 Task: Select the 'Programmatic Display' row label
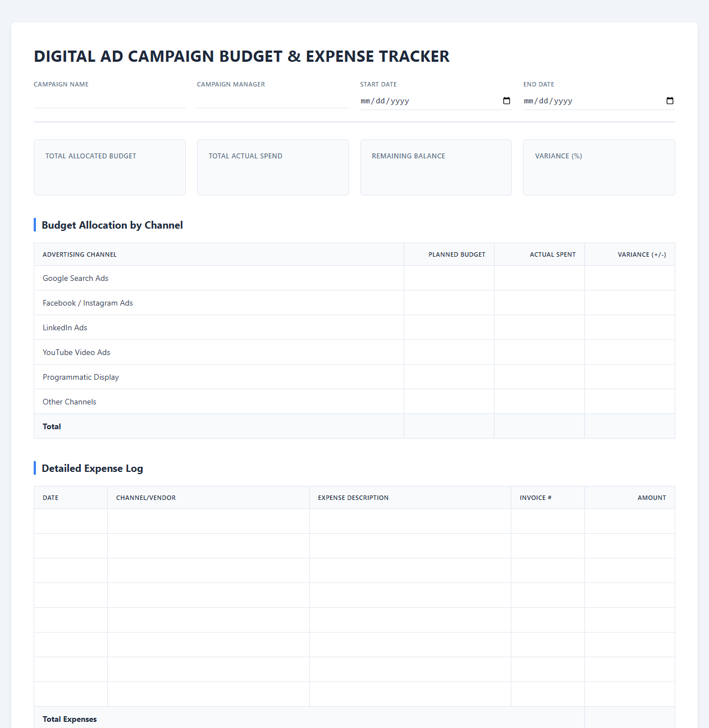[x=81, y=377]
